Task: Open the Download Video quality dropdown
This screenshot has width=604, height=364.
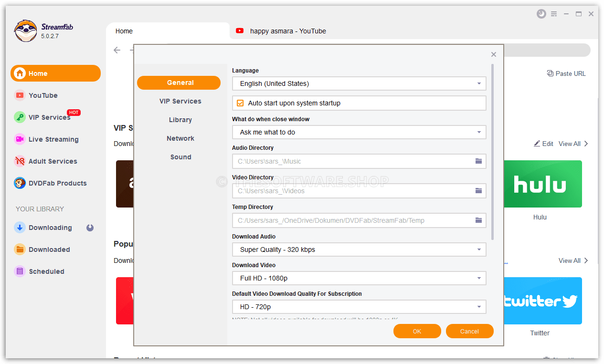Action: pos(359,278)
